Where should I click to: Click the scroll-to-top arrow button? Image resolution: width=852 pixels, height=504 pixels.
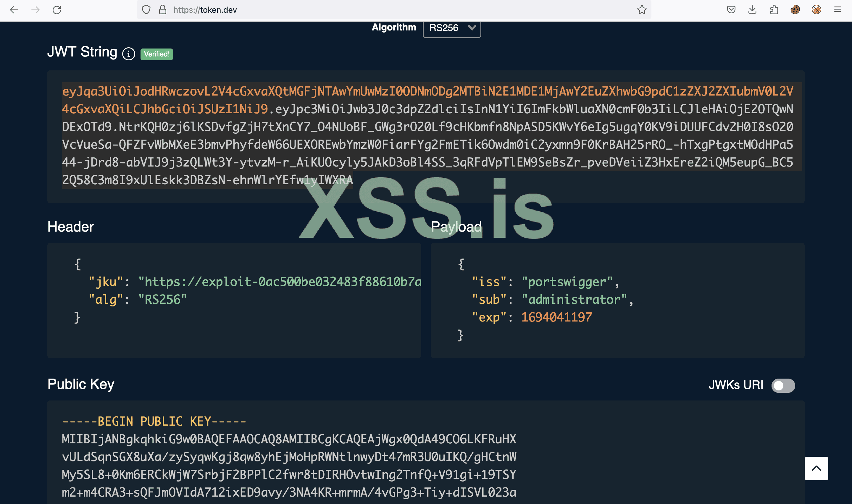click(816, 468)
